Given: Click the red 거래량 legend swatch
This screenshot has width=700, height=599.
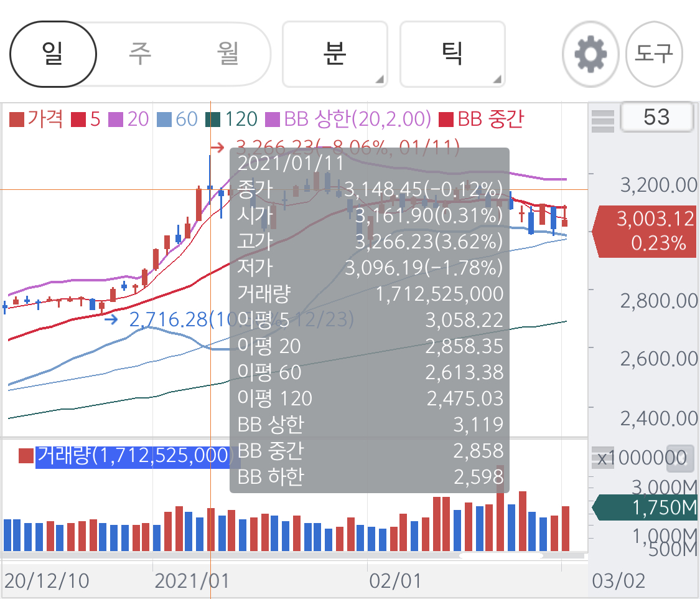Looking at the screenshot, I should pyautogui.click(x=26, y=456).
